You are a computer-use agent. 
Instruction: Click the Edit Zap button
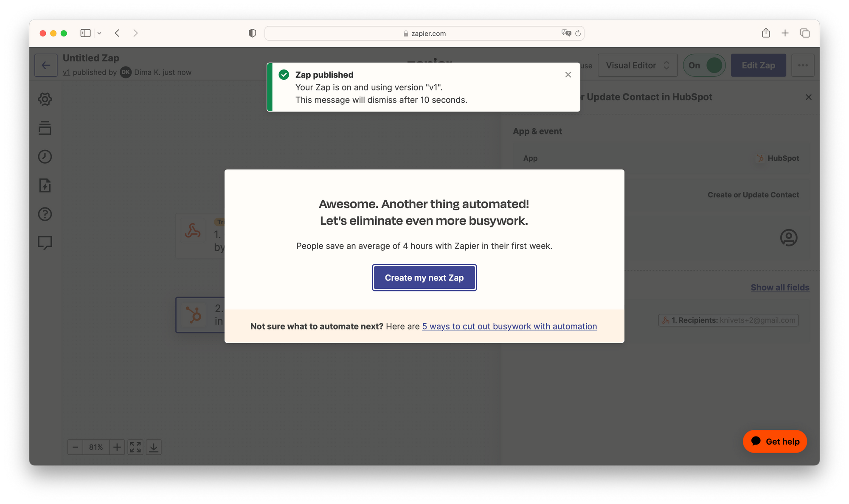click(x=759, y=65)
